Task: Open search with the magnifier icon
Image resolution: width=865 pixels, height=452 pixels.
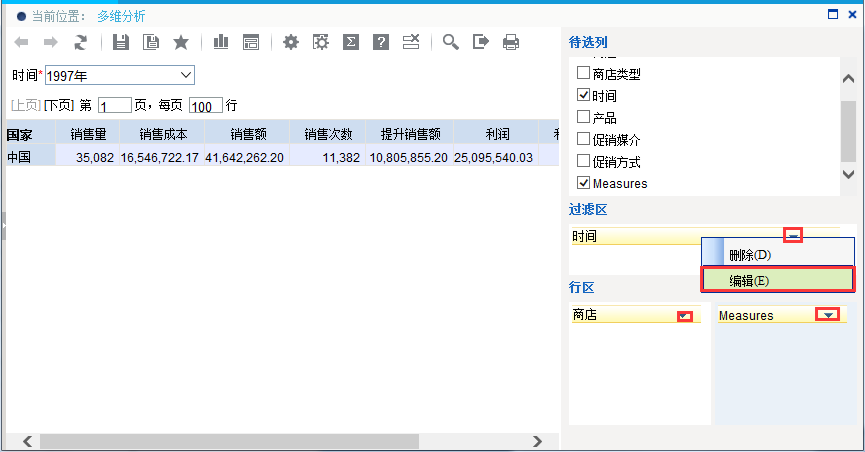Action: click(451, 42)
